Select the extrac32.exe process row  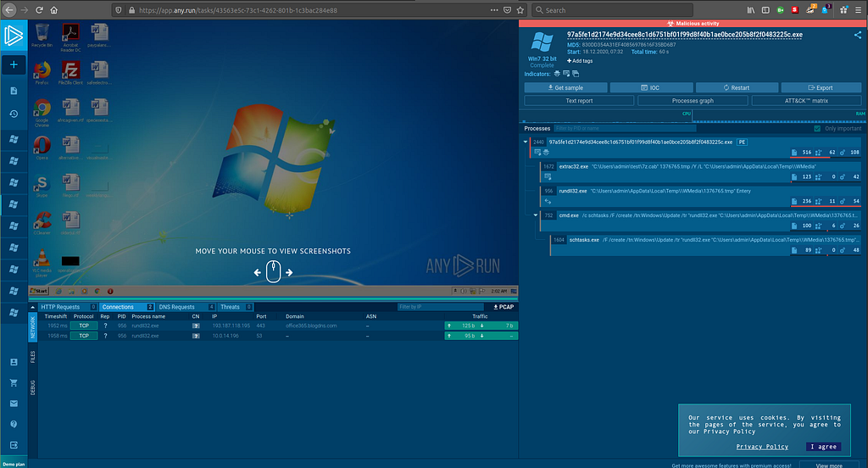701,172
